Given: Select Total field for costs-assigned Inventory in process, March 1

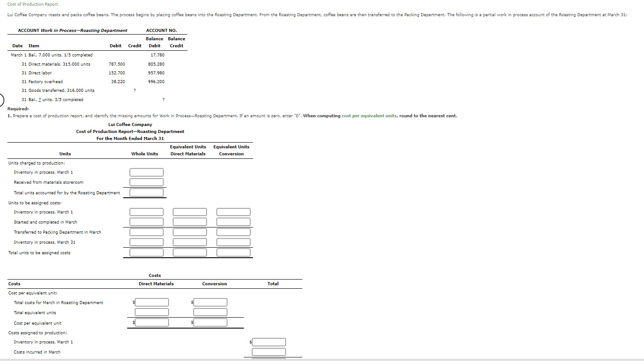Looking at the screenshot, I should pos(269,342).
